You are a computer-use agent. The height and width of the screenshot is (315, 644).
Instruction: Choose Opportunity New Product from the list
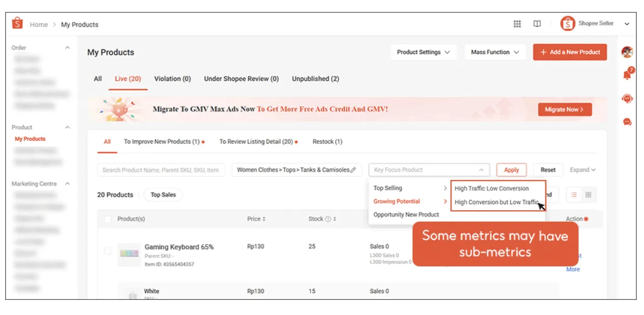coord(406,214)
